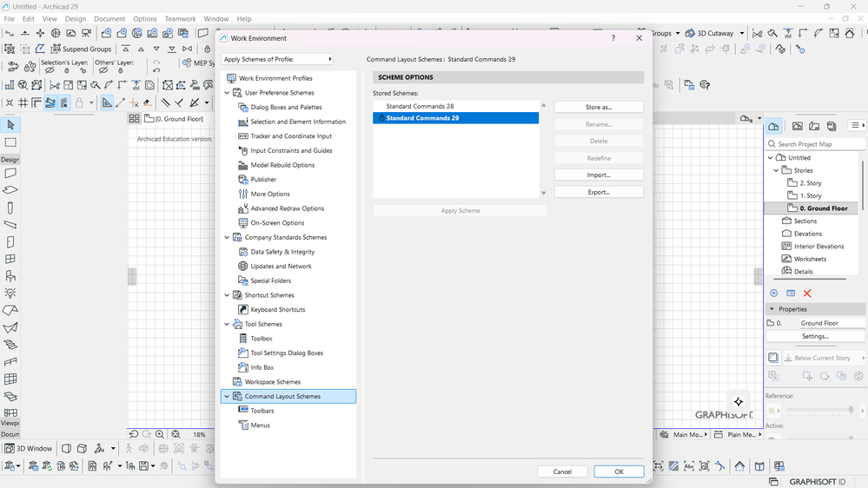The height and width of the screenshot is (488, 868).
Task: Open Tracker and Coordinate Input settings
Action: point(291,136)
